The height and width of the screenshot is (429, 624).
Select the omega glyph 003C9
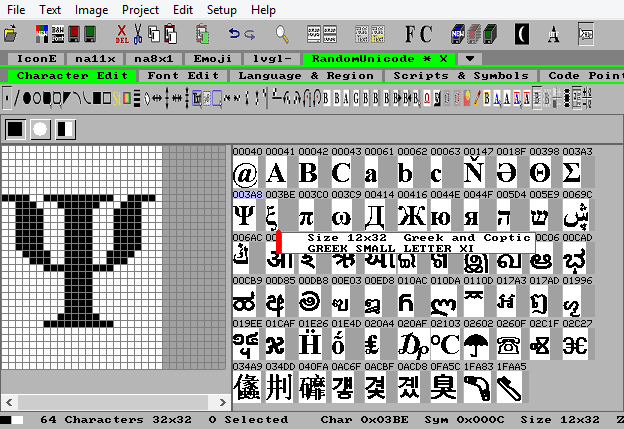click(x=341, y=215)
